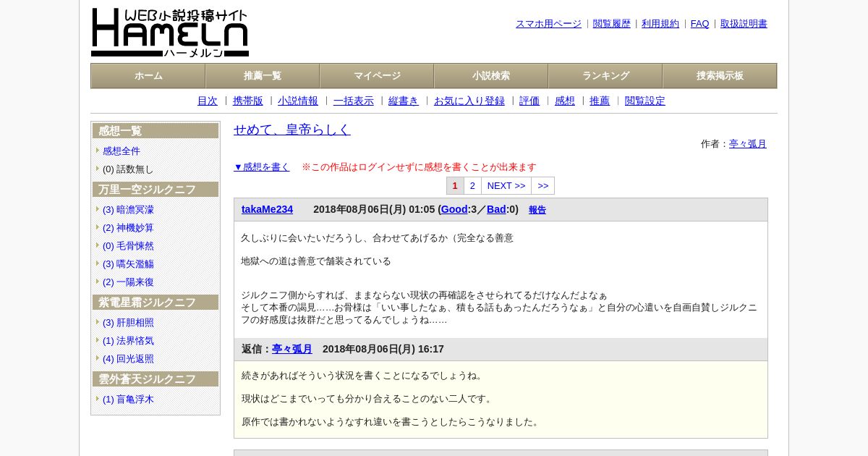
Task: Click お気に入り登録 link
Action: pos(469,101)
